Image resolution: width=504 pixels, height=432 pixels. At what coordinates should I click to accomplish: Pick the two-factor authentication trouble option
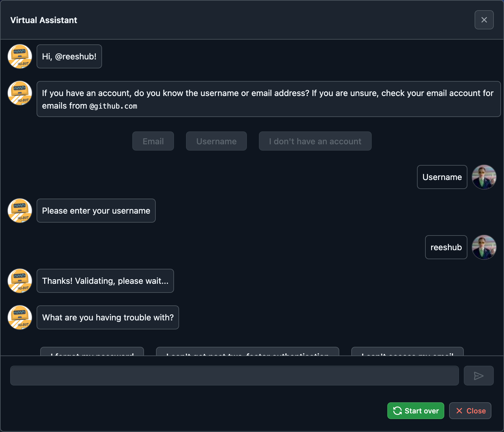[x=247, y=352]
